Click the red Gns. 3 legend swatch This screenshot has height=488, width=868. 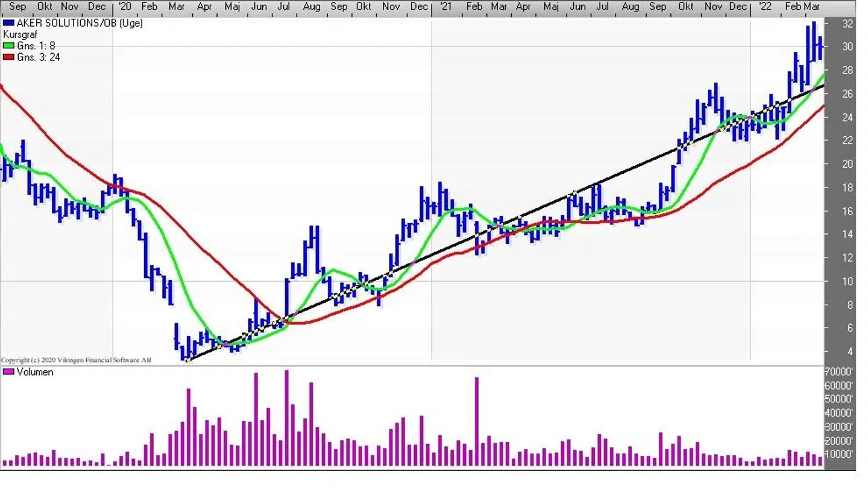coord(8,57)
